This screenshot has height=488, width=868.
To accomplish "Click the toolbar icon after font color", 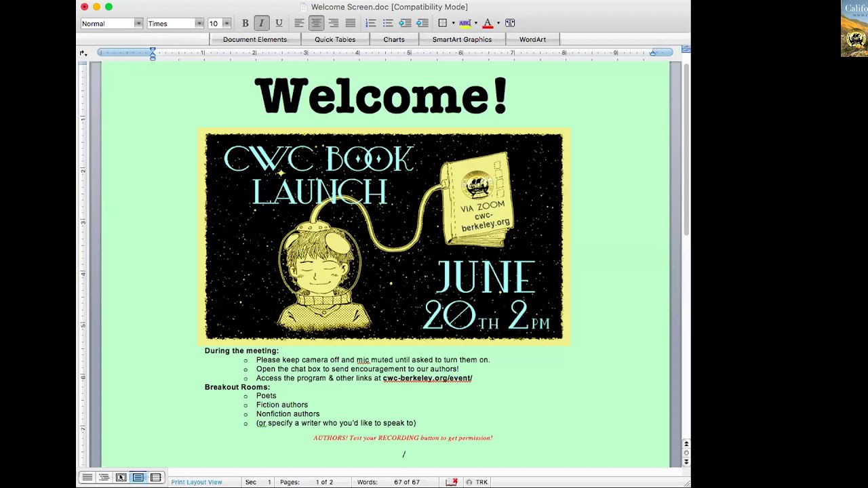I will [x=510, y=23].
